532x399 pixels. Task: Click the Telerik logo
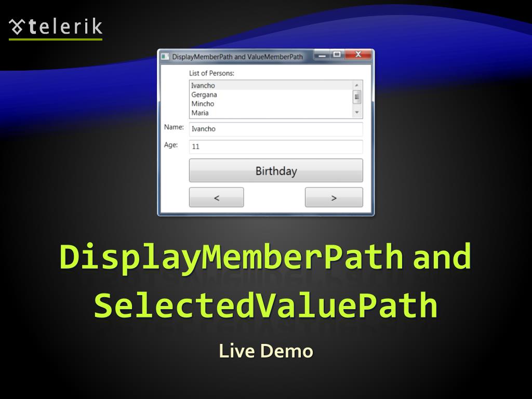pyautogui.click(x=56, y=28)
